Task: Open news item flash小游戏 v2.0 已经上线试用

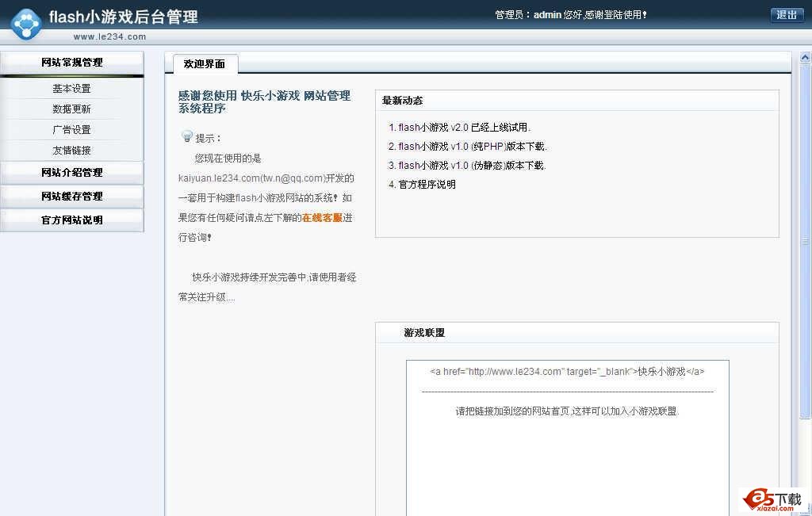Action: (464, 128)
